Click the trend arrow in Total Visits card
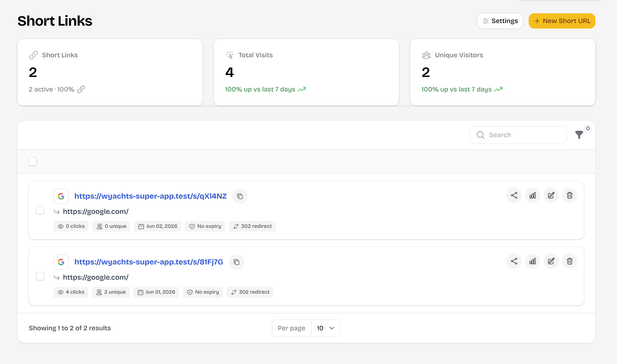 click(302, 89)
